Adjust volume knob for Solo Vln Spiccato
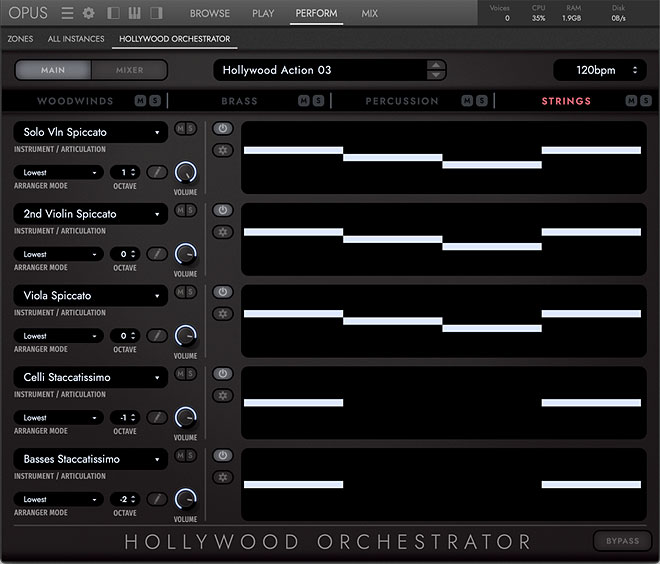Screen dimensions: 660x564 click(186, 172)
